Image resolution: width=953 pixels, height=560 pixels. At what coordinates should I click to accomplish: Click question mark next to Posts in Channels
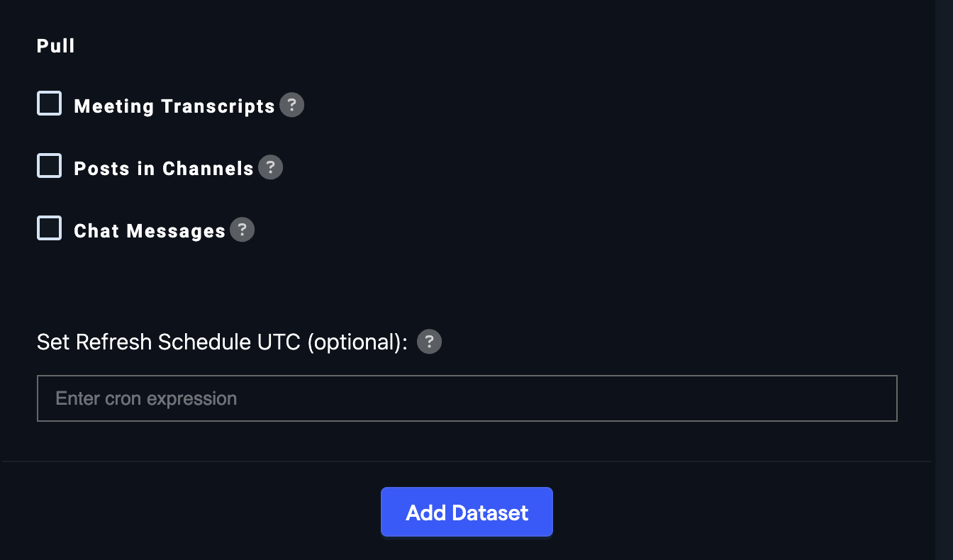270,168
